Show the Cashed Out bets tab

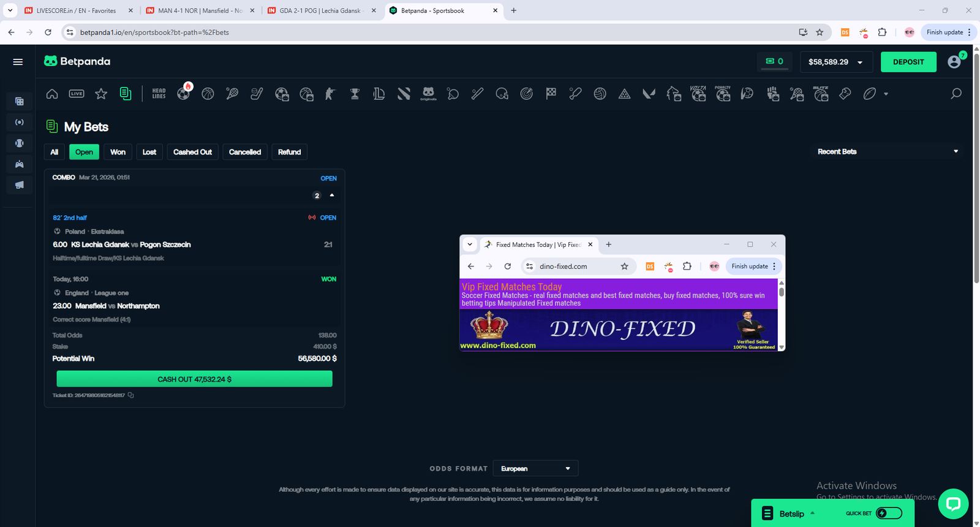[192, 152]
